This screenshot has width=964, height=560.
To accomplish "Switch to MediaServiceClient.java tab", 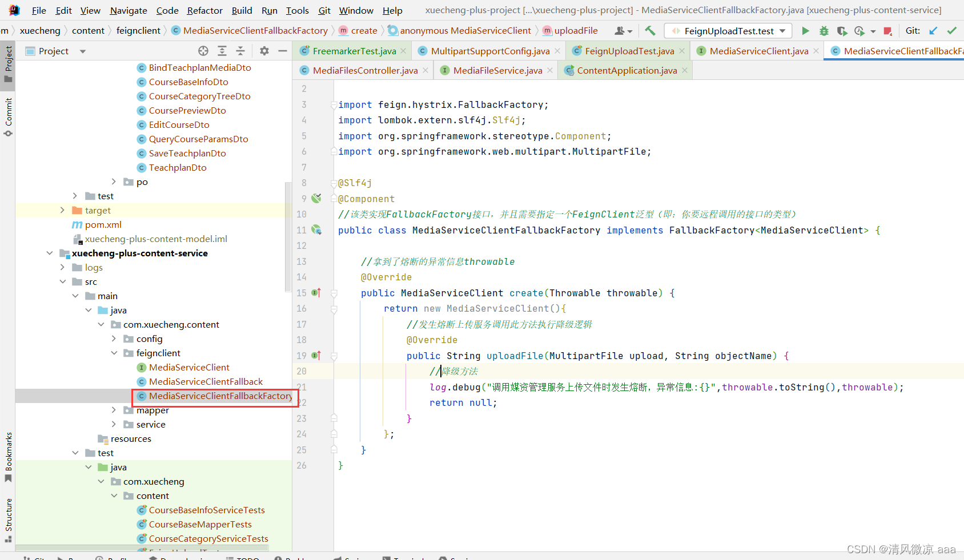I will (759, 51).
